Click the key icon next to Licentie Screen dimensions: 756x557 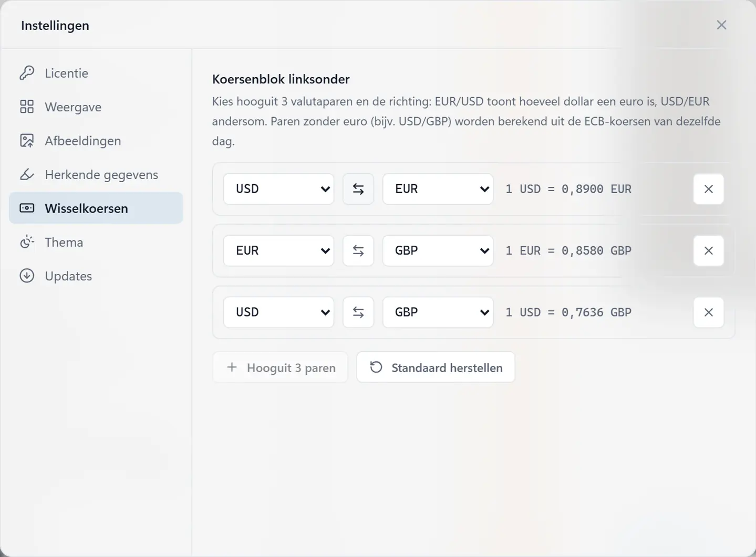(x=27, y=73)
